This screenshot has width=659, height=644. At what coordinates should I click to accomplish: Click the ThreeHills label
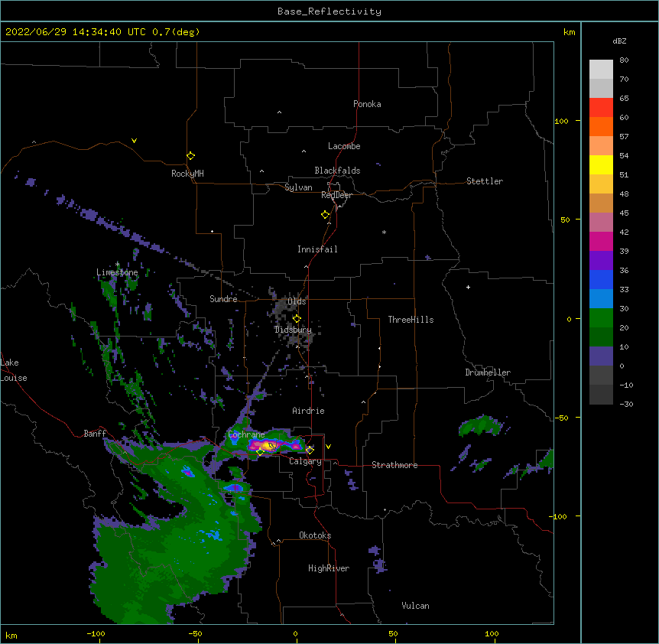click(411, 320)
